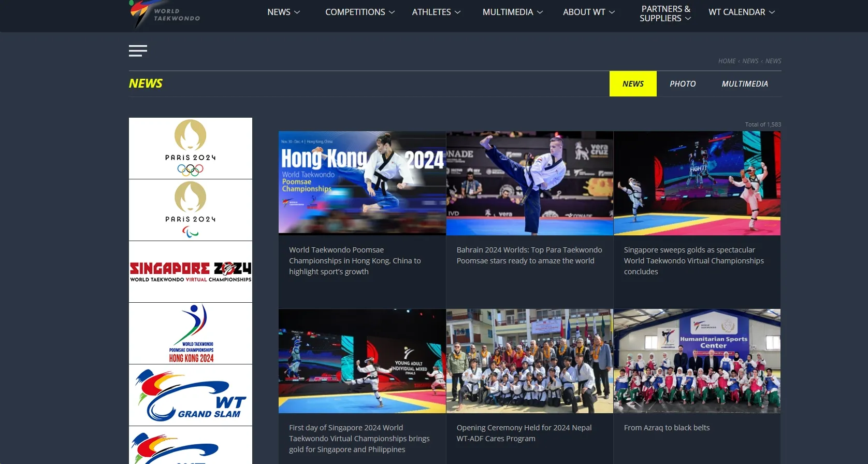Image resolution: width=868 pixels, height=464 pixels.
Task: Open the WT Grand Slam logo
Action: coord(191,395)
